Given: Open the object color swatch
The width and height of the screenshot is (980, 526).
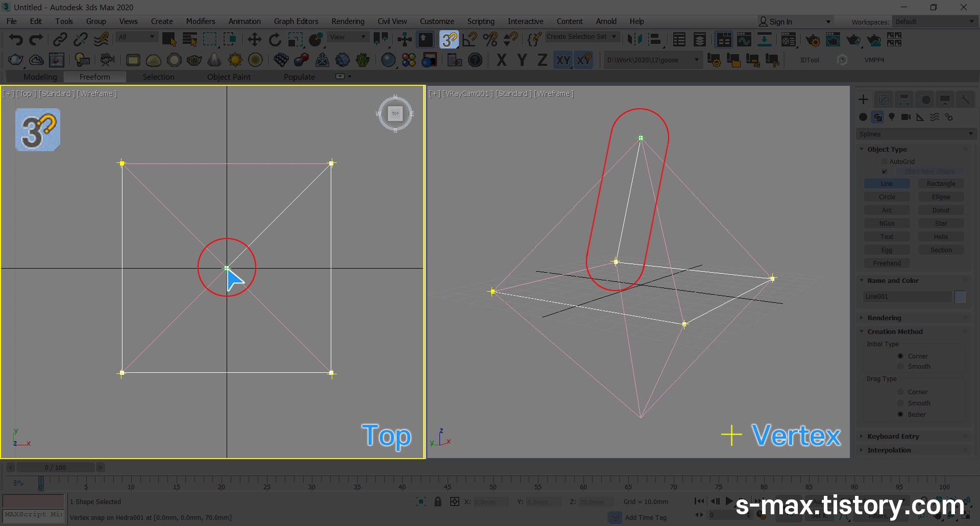Looking at the screenshot, I should click(x=960, y=297).
